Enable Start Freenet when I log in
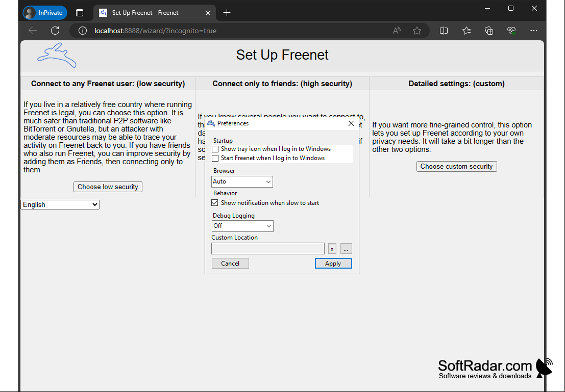The height and width of the screenshot is (392, 565). pos(215,158)
